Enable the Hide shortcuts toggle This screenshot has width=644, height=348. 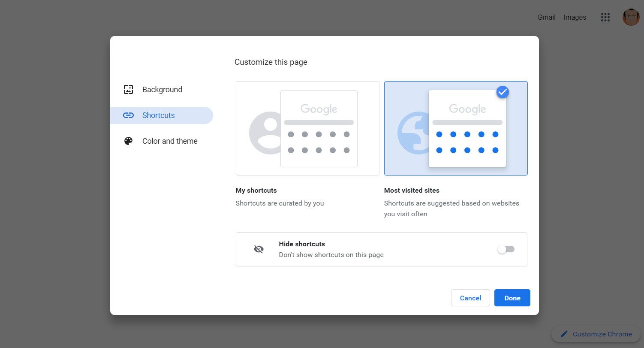(506, 249)
